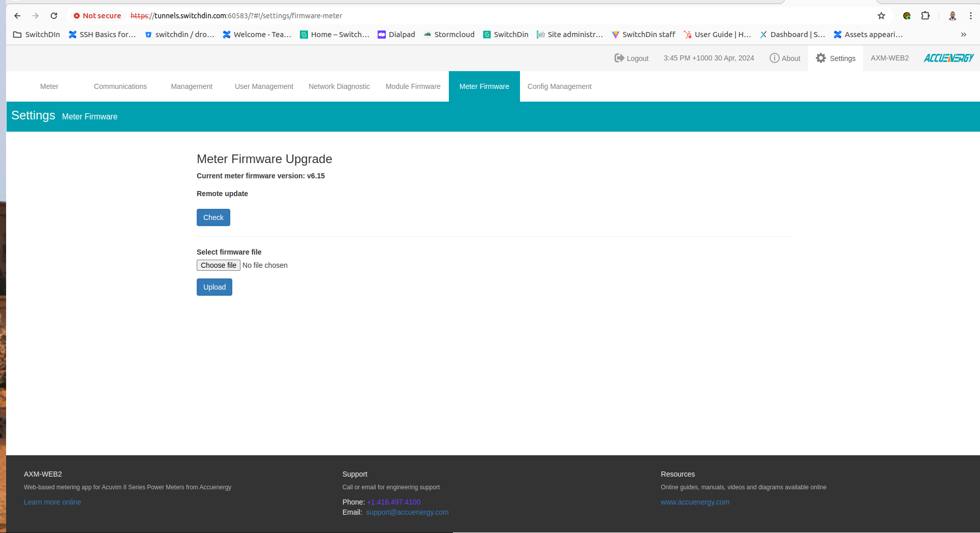980x533 pixels.
Task: Click the Not secure warning badge
Action: [97, 16]
